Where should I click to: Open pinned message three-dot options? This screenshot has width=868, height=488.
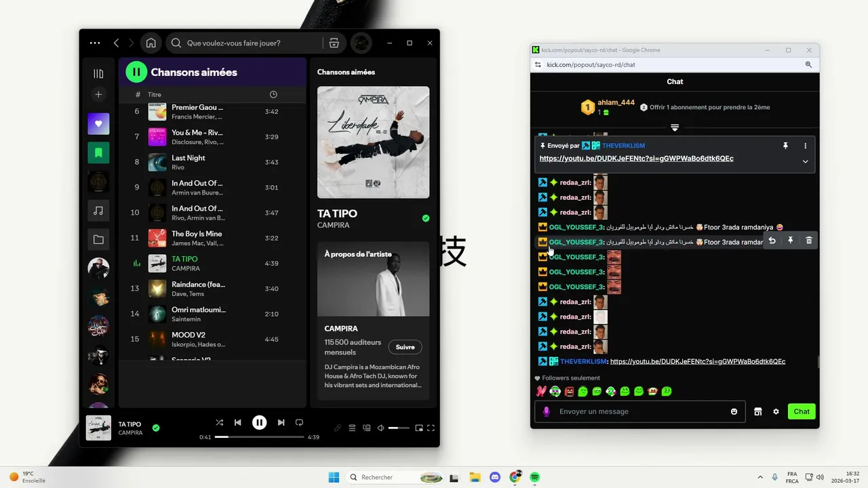(x=805, y=146)
